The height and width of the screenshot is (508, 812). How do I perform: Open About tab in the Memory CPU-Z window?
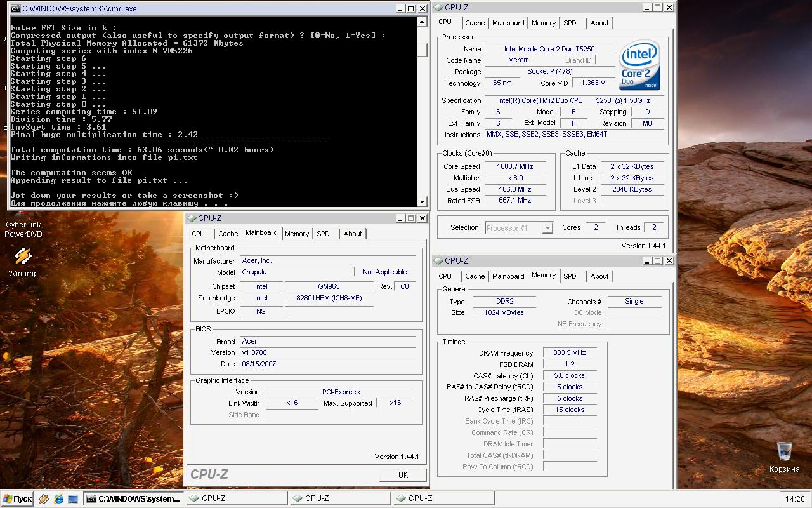(x=599, y=276)
